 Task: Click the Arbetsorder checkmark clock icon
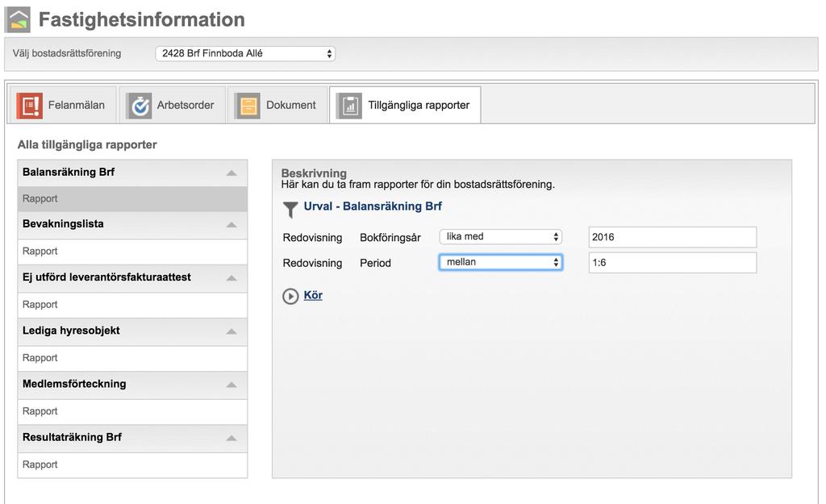139,106
